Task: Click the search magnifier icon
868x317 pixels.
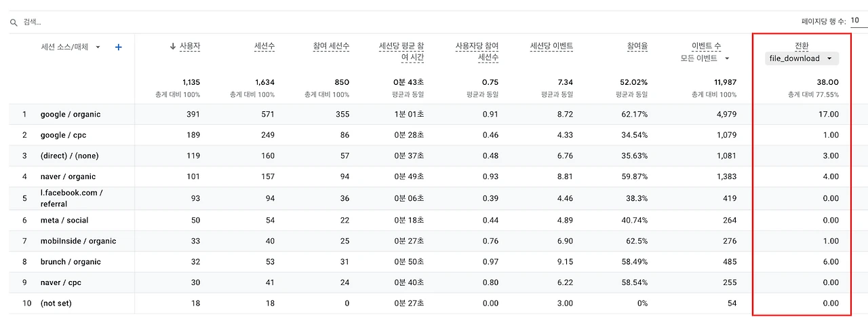Action: coord(13,22)
